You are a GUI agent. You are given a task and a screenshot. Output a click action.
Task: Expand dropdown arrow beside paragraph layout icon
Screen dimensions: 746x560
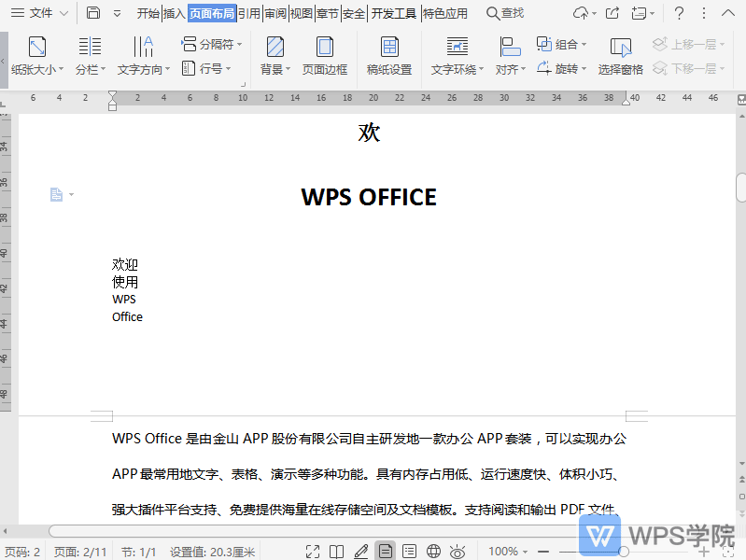pyautogui.click(x=71, y=194)
